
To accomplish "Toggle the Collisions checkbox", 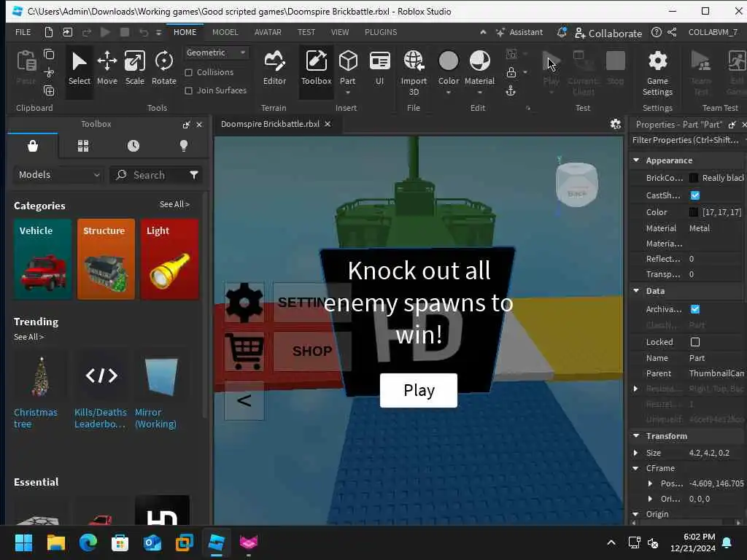I will (x=189, y=72).
